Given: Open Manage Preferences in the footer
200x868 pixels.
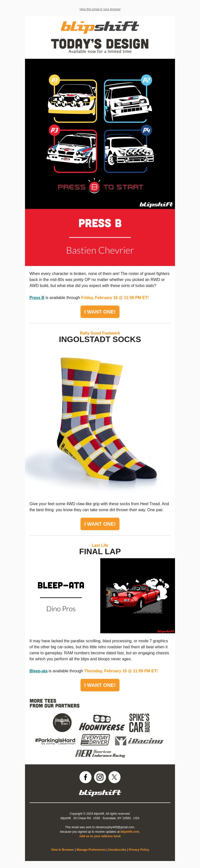Looking at the screenshot, I should (x=91, y=849).
